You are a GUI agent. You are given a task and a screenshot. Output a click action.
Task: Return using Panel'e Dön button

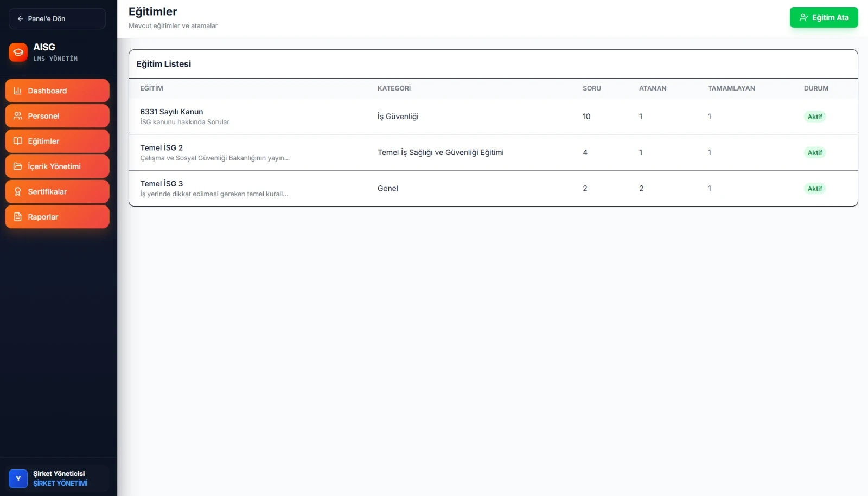click(x=57, y=19)
